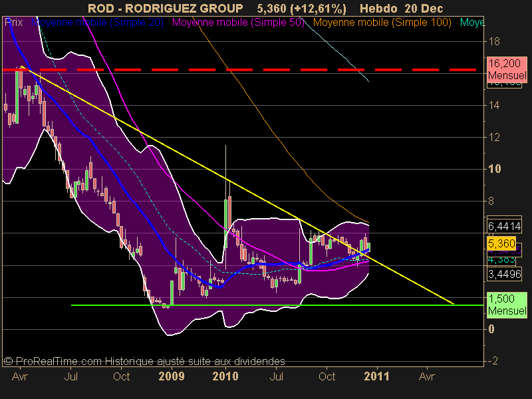The image size is (532, 399).
Task: Click the red 16,200 Mensuel price tag
Action: coord(507,69)
